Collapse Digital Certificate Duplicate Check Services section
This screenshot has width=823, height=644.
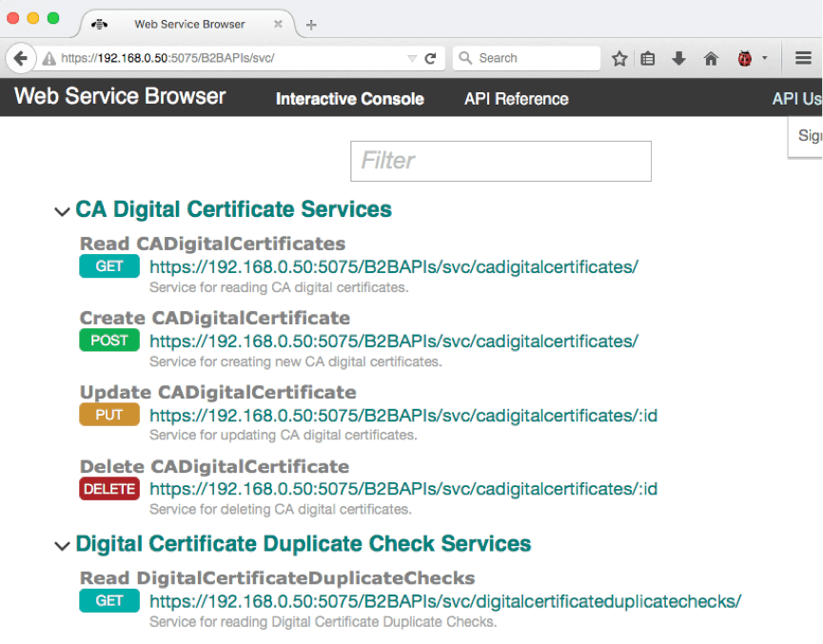pyautogui.click(x=62, y=546)
